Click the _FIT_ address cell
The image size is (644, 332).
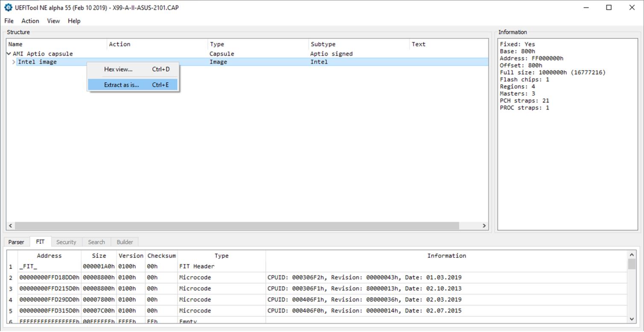[x=50, y=266]
